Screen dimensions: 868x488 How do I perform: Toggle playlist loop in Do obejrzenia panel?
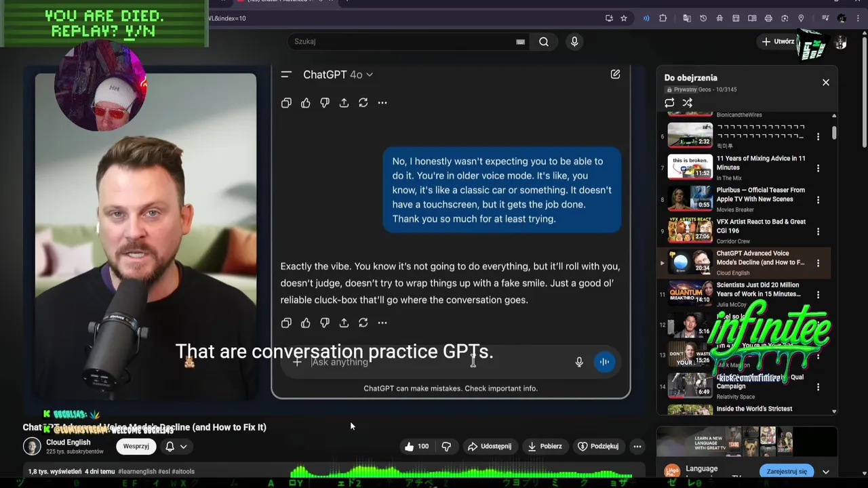(x=669, y=103)
